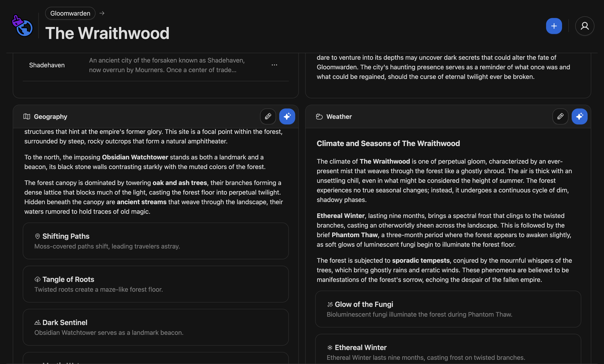Click the blue plus add button
This screenshot has height=364, width=604.
point(554,26)
